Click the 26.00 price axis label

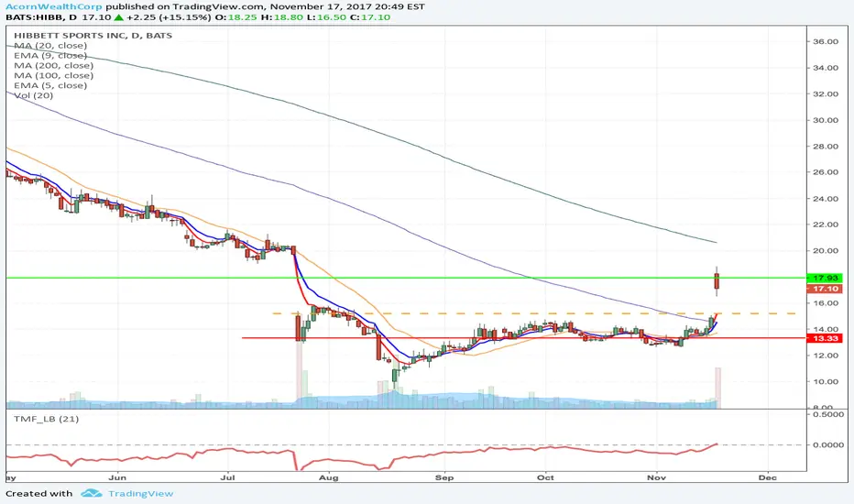point(825,172)
